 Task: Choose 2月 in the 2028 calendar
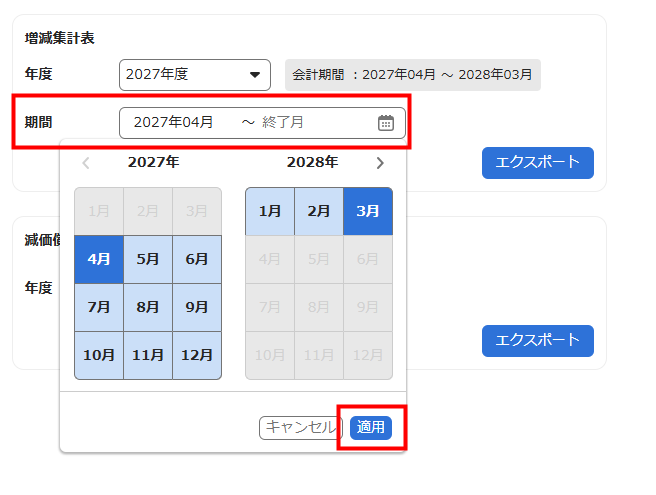319,211
